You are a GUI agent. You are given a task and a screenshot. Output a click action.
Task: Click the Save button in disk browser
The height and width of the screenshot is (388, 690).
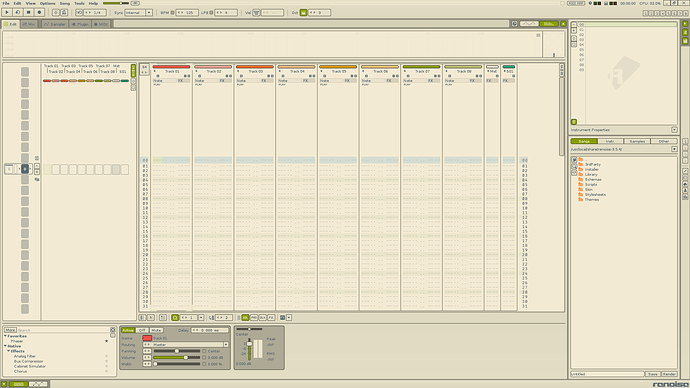coord(653,374)
